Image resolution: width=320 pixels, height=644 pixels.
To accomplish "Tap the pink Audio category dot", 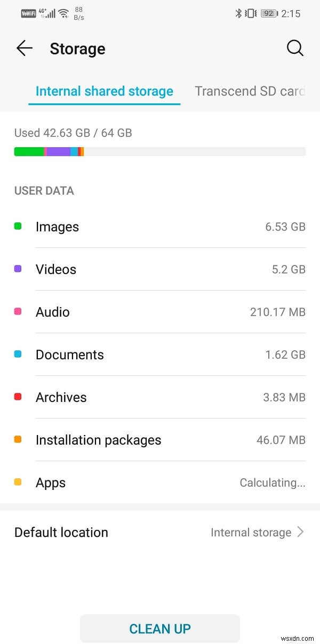I will tap(18, 311).
